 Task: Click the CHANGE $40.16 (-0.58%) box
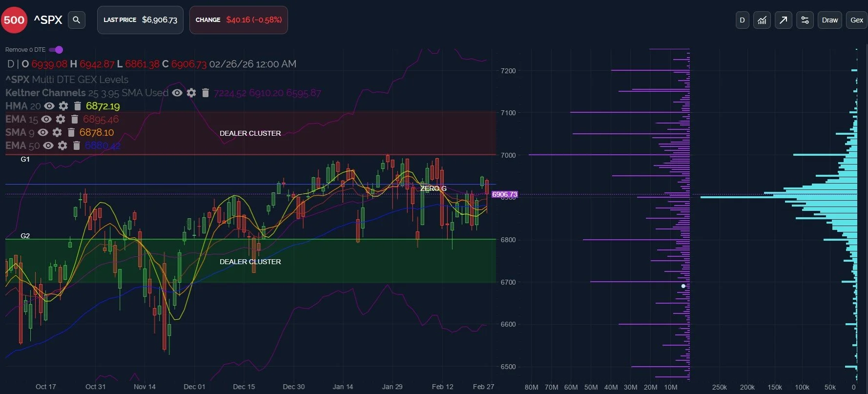pos(239,20)
